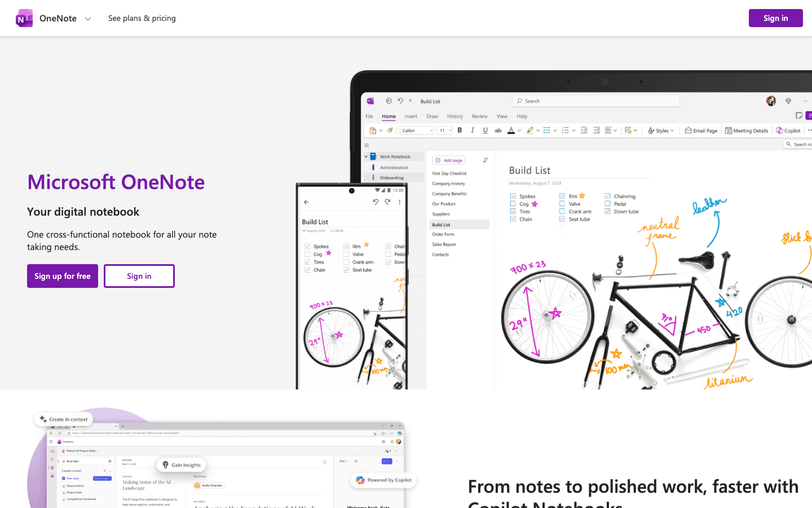Open the quick access toolbar dropdown after undo

(411, 101)
